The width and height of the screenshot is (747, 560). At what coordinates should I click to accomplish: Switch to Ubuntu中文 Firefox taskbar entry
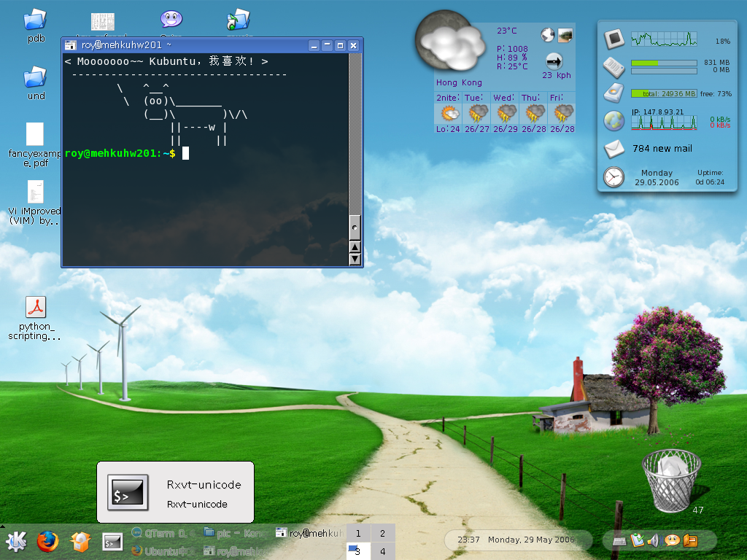click(163, 551)
